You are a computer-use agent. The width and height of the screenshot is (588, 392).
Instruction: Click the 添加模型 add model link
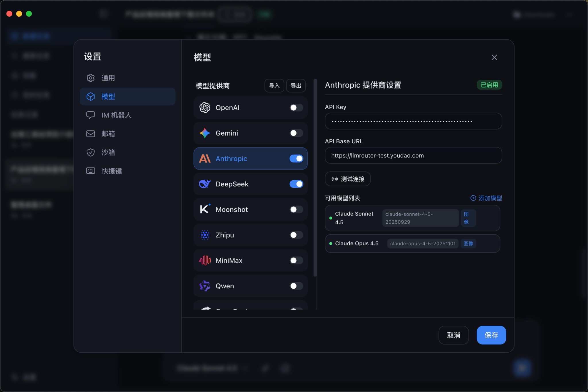click(x=486, y=198)
